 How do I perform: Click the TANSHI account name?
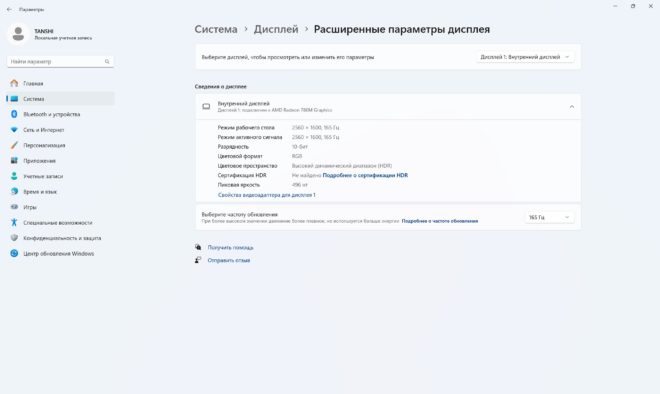[44, 31]
